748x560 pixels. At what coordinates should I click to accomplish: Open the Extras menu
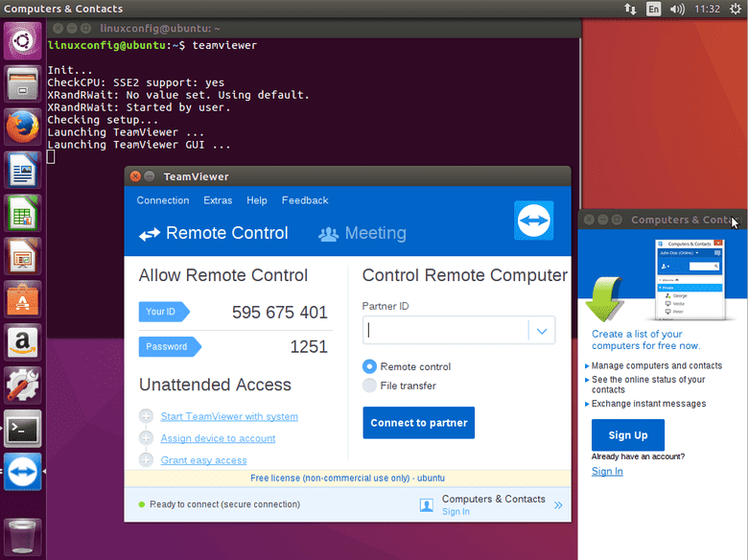[x=218, y=200]
